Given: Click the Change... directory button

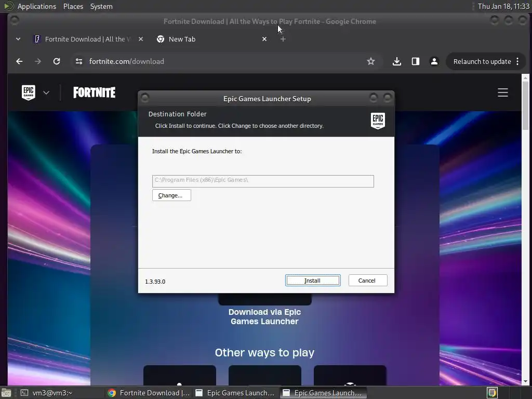Looking at the screenshot, I should [171, 195].
